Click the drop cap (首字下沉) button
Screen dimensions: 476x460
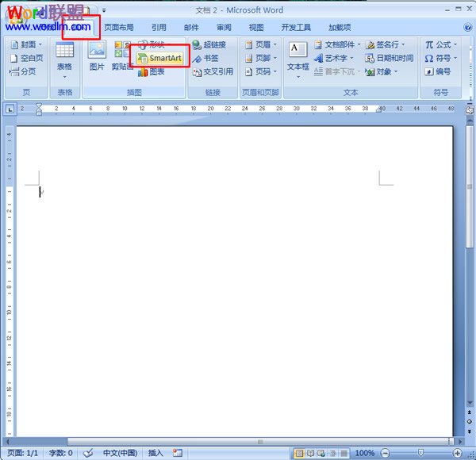click(336, 71)
